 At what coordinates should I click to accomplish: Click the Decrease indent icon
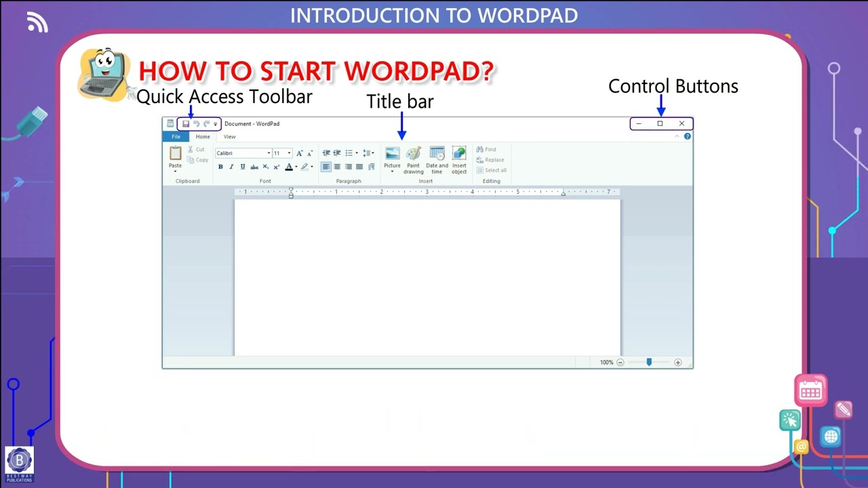(x=326, y=153)
